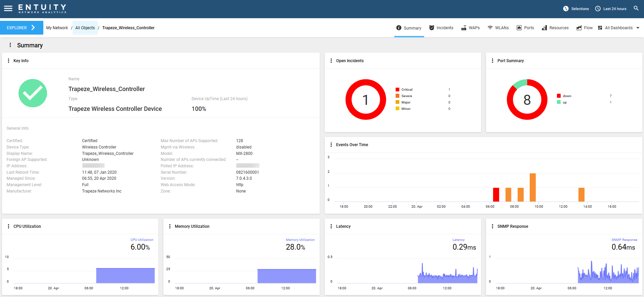Click the serial number 0821600001
Image resolution: width=644 pixels, height=297 pixels.
[x=247, y=172]
